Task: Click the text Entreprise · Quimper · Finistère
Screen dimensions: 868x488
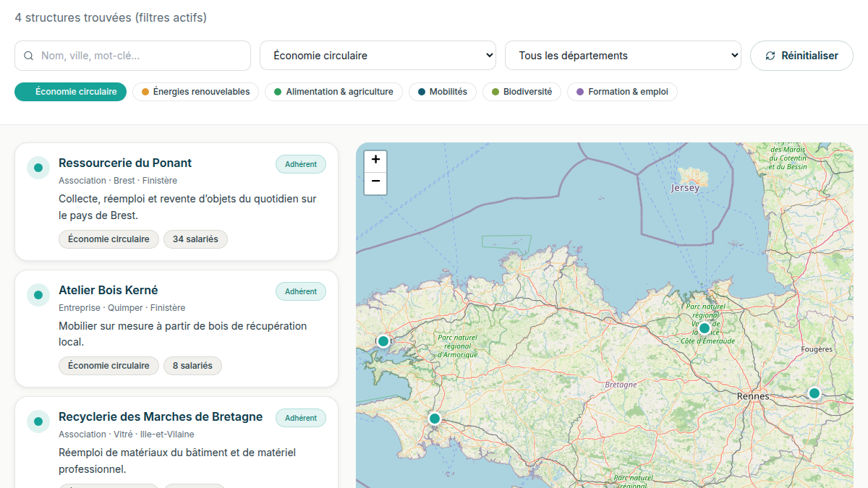Action: point(122,308)
